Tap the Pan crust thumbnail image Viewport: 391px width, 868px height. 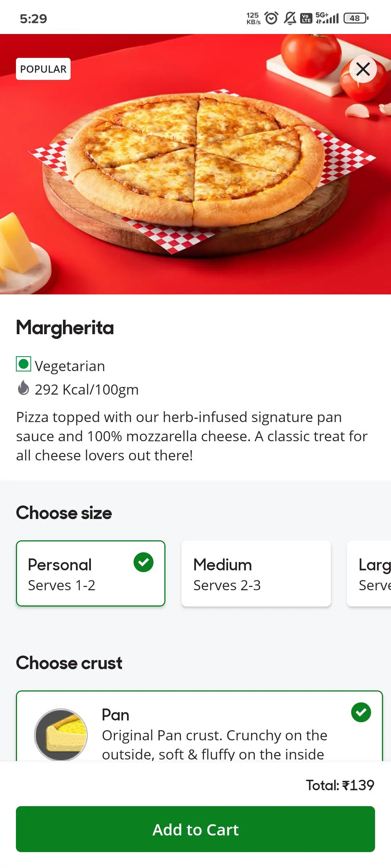coord(61,735)
